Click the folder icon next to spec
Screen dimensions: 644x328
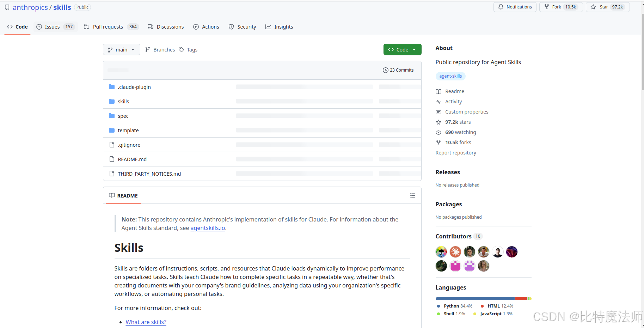point(112,116)
